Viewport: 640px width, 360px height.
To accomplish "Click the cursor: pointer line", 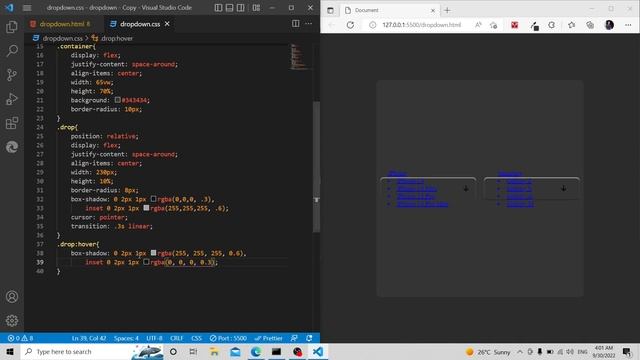I will click(99, 217).
